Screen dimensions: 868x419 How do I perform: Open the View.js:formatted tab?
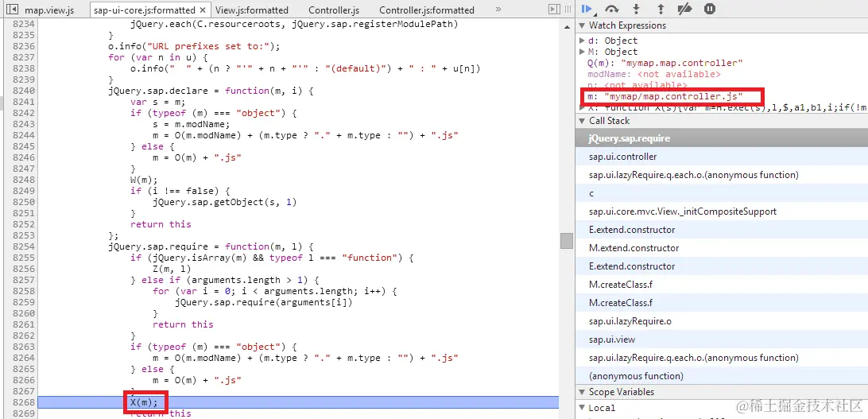pos(252,10)
